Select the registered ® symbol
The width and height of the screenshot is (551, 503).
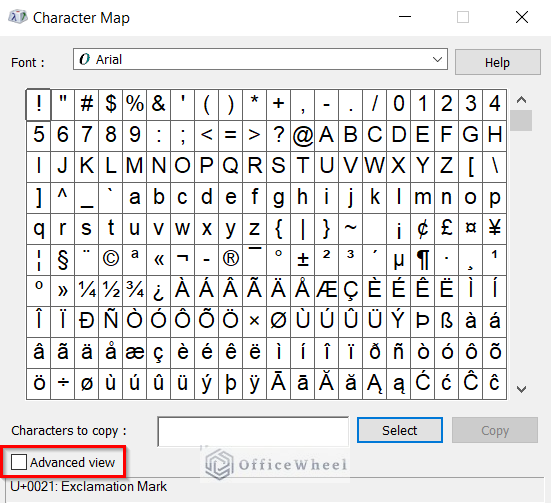pos(231,260)
